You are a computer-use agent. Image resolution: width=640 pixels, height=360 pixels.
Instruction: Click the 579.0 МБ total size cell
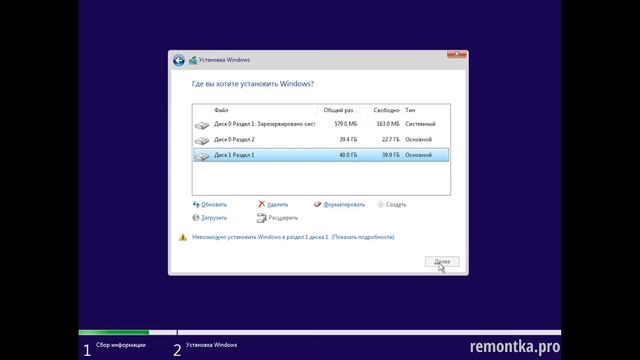(x=346, y=124)
